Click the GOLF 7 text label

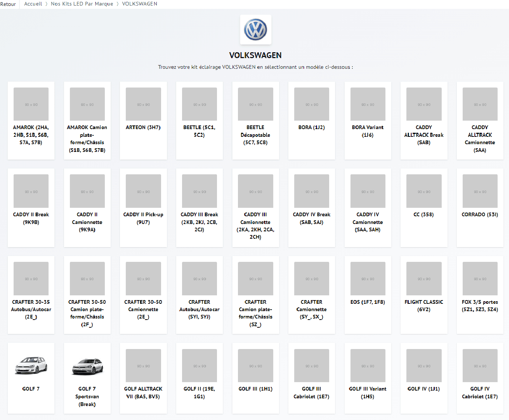point(31,389)
